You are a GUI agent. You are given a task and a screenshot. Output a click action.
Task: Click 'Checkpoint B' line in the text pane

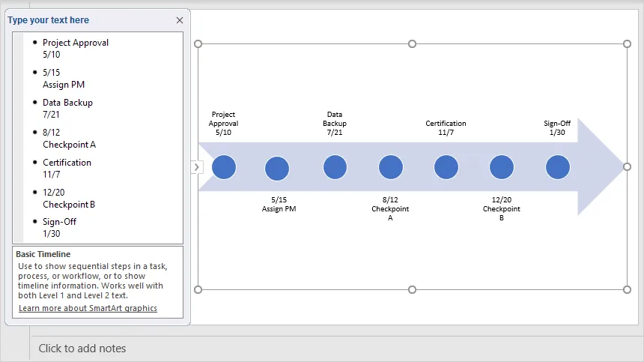[69, 205]
